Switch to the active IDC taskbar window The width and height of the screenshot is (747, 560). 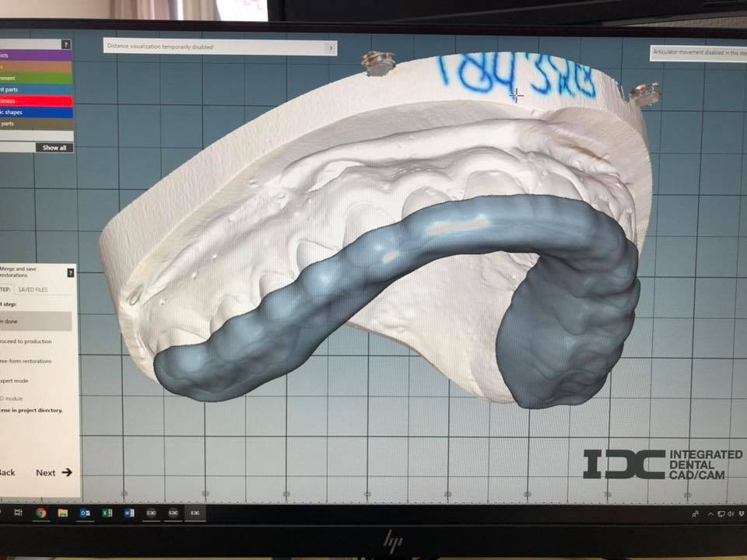195,513
